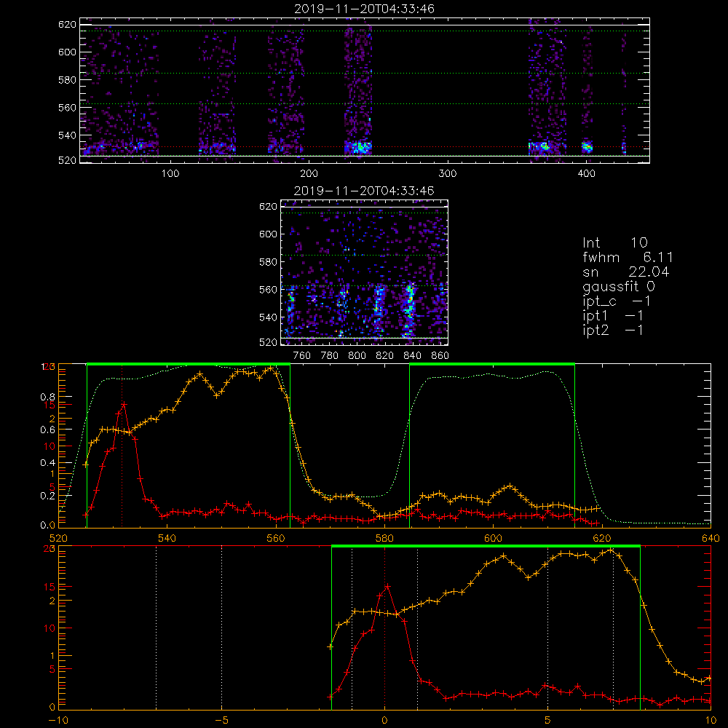
Task: Select the 'gaussfit 0' readout
Action: [x=618, y=286]
